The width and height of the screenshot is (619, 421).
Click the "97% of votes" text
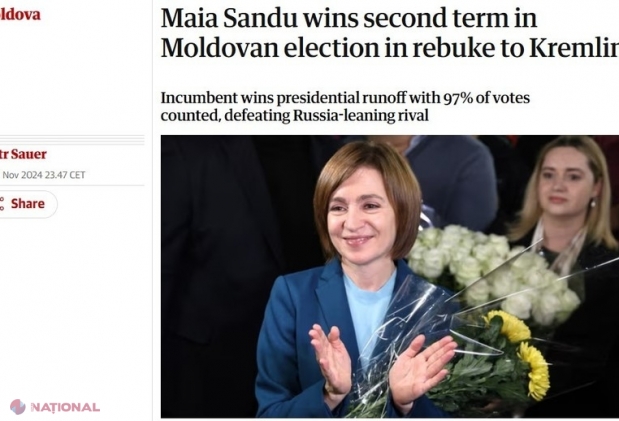[481, 98]
